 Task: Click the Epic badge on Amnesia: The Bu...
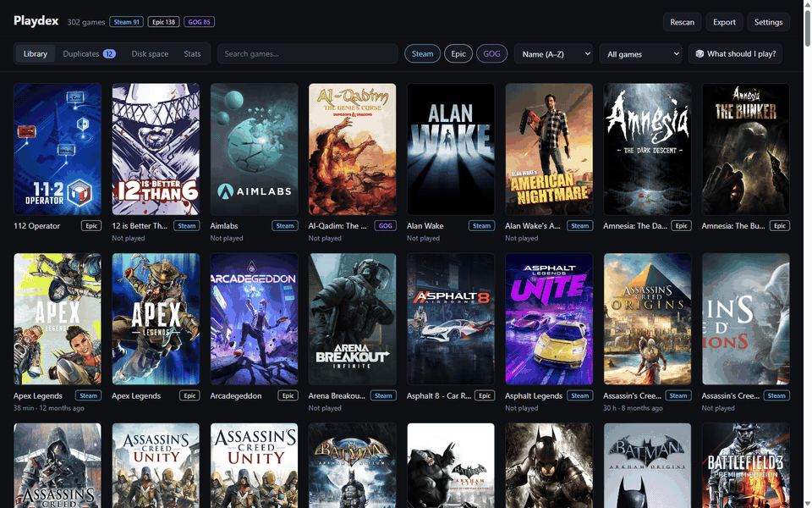click(780, 225)
